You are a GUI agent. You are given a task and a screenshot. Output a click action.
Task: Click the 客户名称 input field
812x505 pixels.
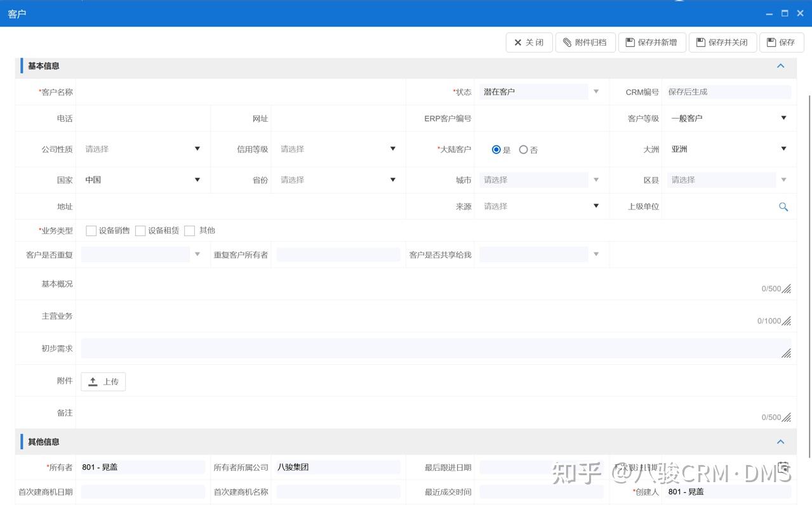pyautogui.click(x=241, y=91)
